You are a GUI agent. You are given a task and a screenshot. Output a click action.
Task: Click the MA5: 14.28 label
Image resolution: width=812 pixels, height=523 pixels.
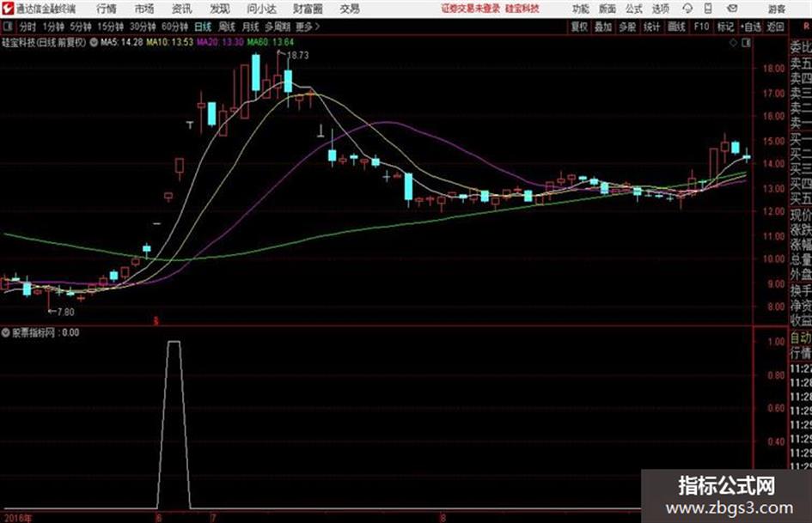point(122,42)
